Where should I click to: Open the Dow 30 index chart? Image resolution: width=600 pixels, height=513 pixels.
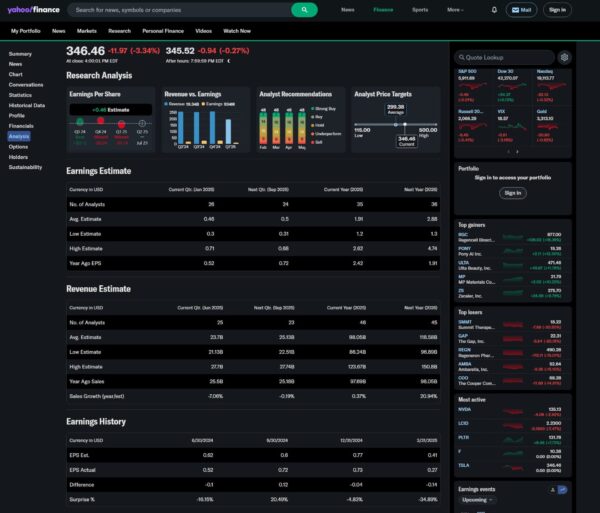point(513,86)
